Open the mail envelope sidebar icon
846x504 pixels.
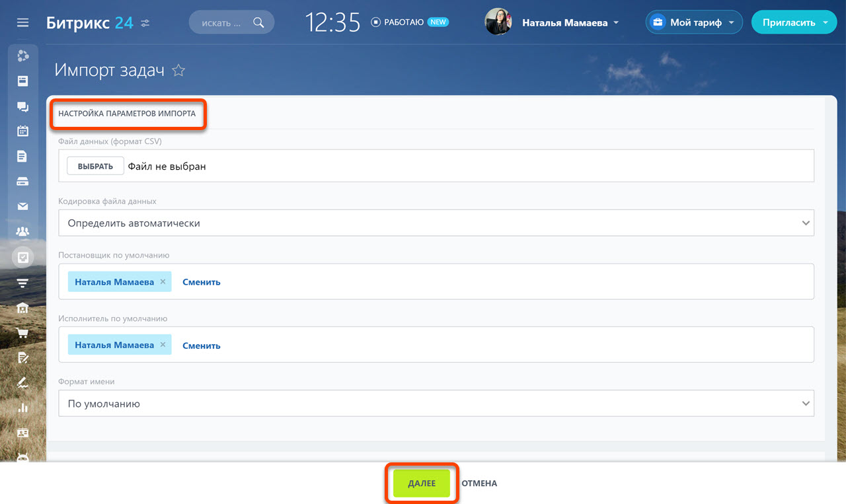(23, 207)
